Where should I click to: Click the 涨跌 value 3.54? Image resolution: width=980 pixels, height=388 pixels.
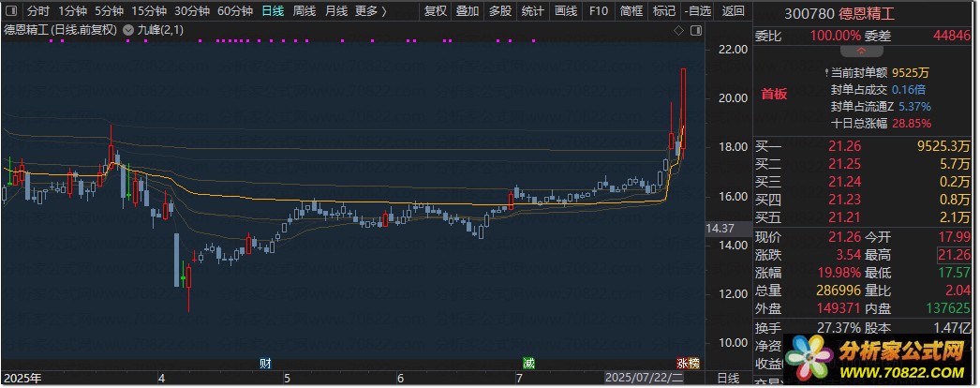point(850,256)
